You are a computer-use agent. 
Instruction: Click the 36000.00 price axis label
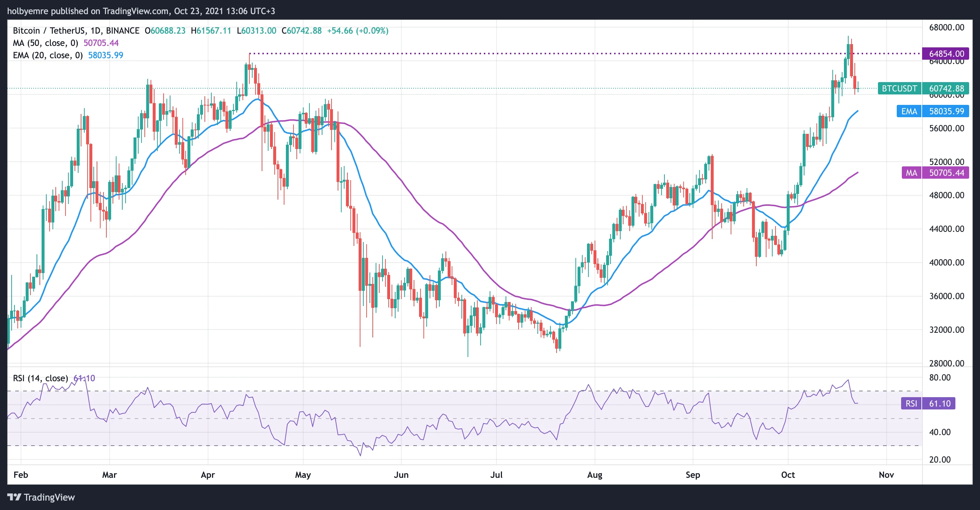coord(946,296)
